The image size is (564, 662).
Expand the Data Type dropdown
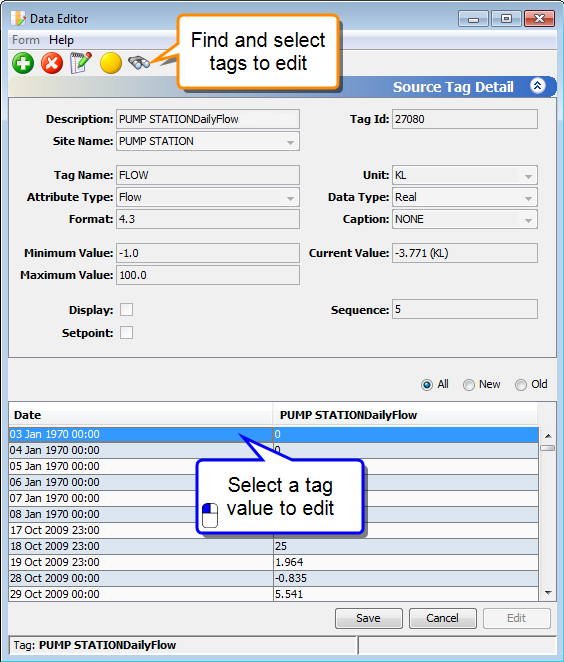click(x=528, y=198)
